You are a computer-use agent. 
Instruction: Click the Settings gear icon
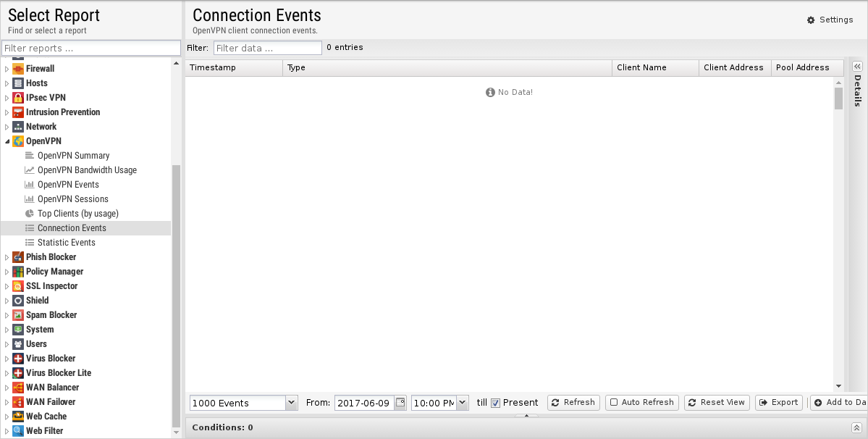(810, 20)
